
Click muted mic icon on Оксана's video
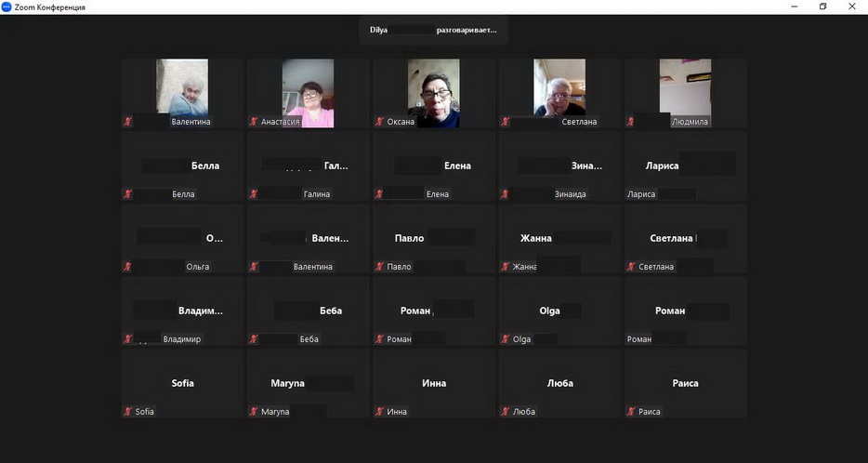(379, 122)
